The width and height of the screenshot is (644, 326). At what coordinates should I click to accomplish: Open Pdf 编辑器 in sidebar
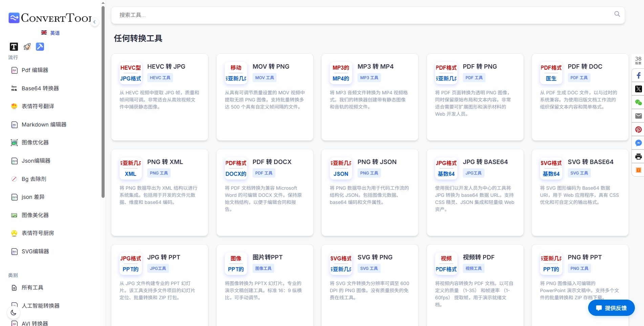click(35, 70)
